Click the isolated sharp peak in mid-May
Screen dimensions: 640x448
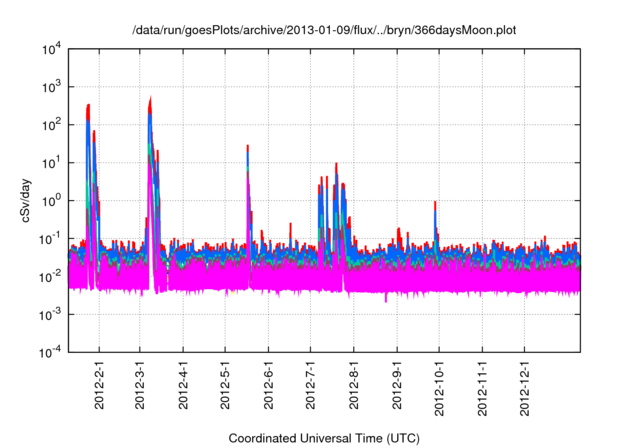click(247, 150)
